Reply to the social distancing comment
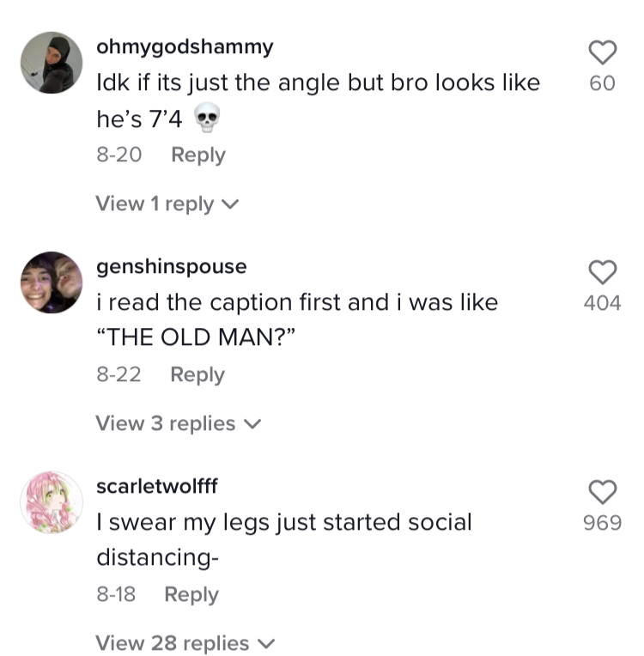 (191, 594)
